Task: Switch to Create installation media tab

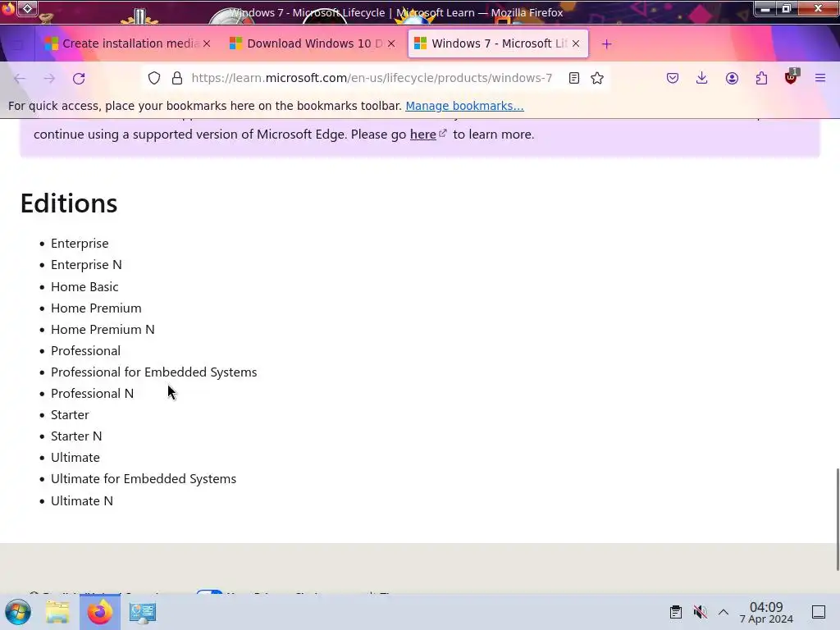Action: tap(127, 43)
